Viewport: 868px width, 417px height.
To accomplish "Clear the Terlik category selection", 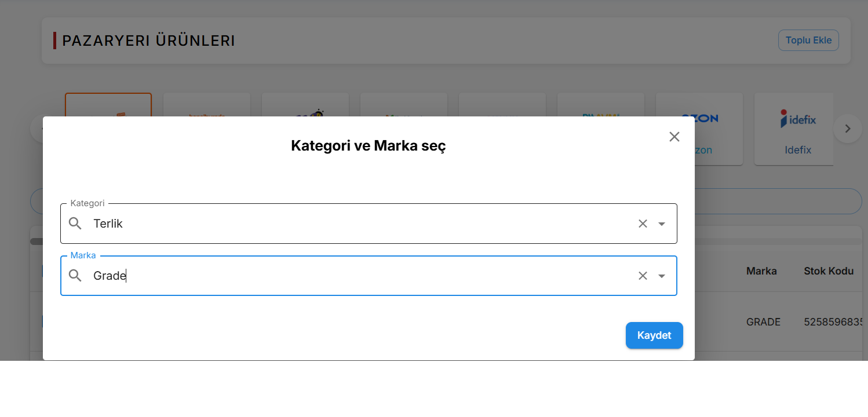I will click(x=643, y=223).
